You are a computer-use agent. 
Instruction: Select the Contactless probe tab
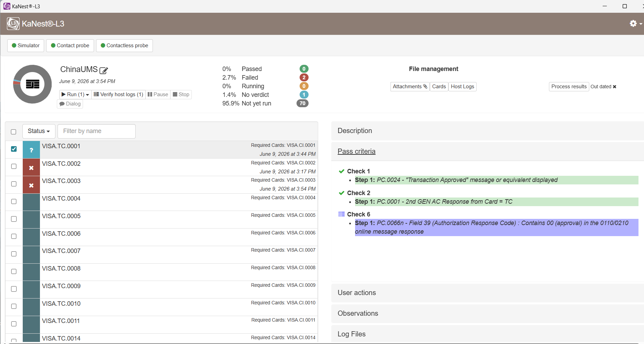pos(125,45)
